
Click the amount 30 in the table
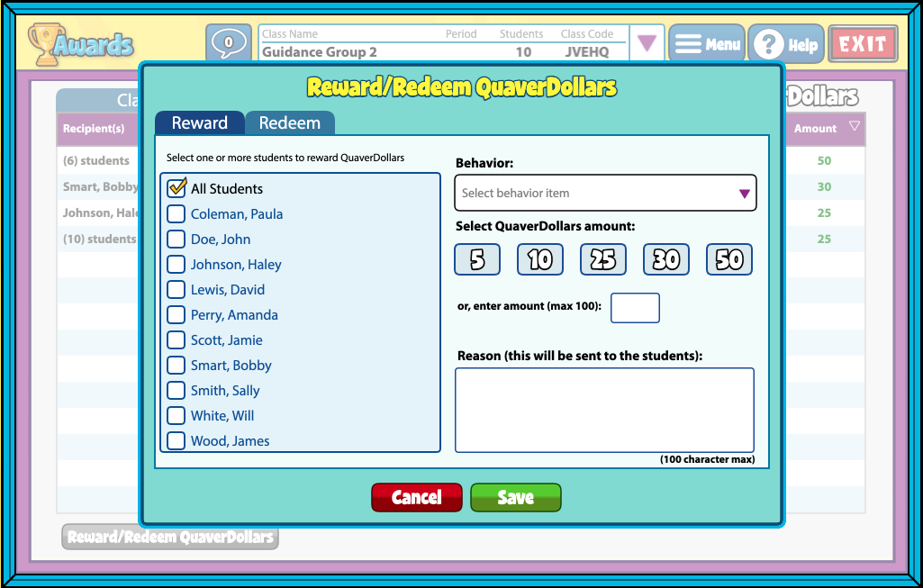coord(824,186)
